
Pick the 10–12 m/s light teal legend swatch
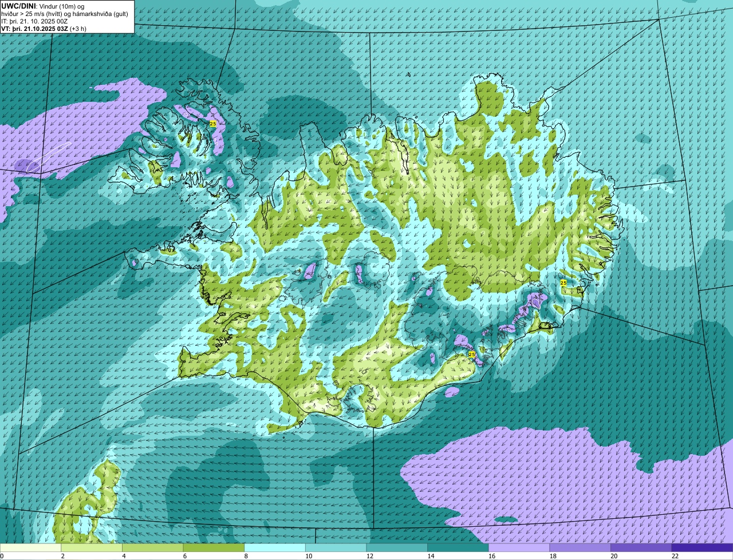pos(336,547)
